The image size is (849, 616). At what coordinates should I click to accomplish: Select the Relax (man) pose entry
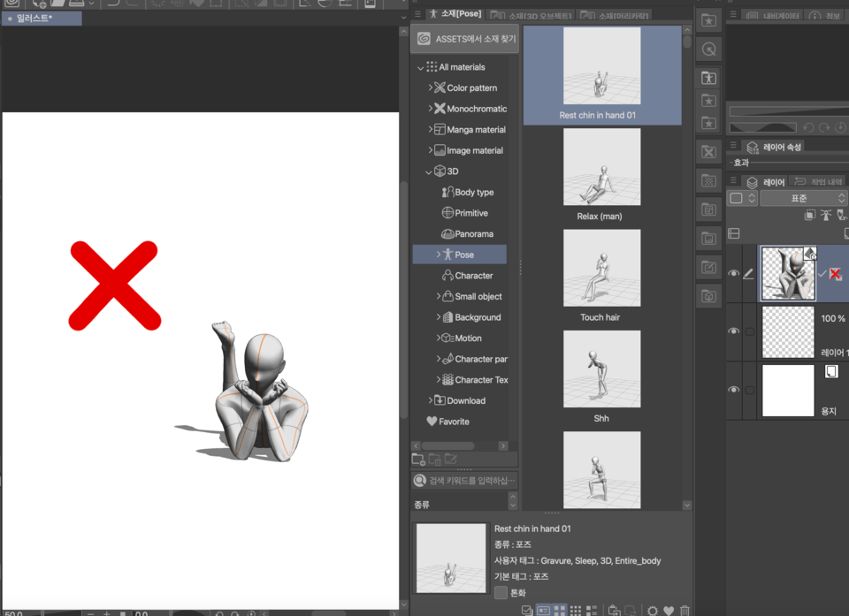click(602, 166)
